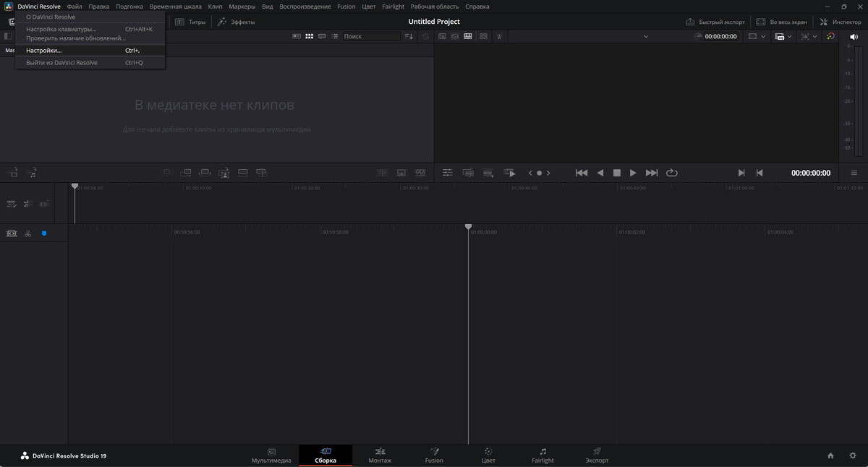Select Настройки... menu entry
The image size is (868, 467).
click(x=90, y=51)
